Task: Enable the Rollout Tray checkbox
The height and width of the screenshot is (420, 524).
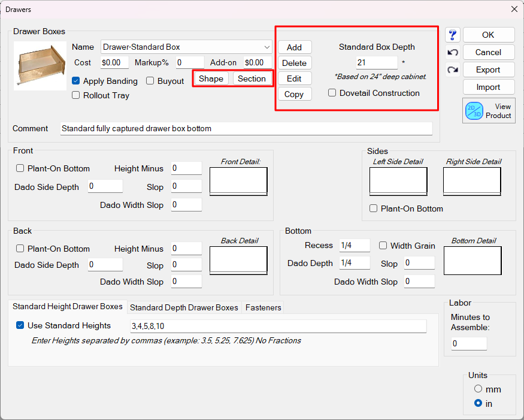Action: pyautogui.click(x=76, y=95)
